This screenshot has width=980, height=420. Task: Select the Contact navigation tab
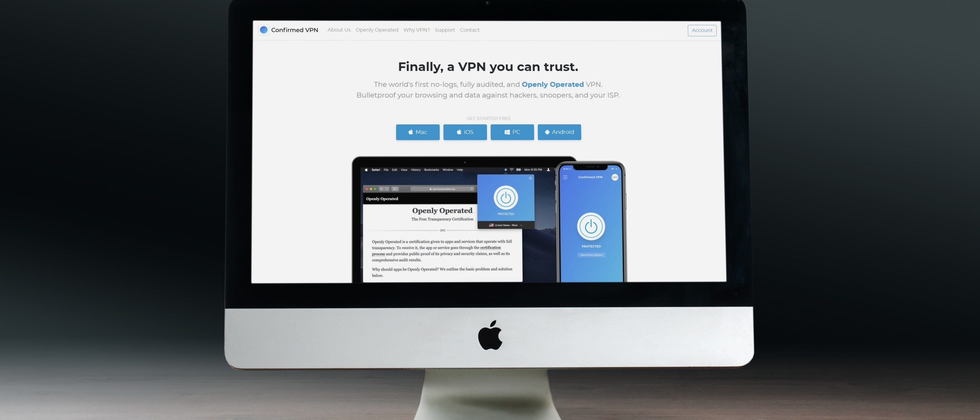(469, 30)
